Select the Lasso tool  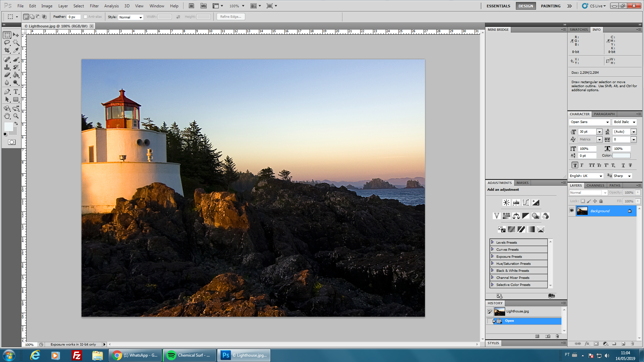coord(7,43)
